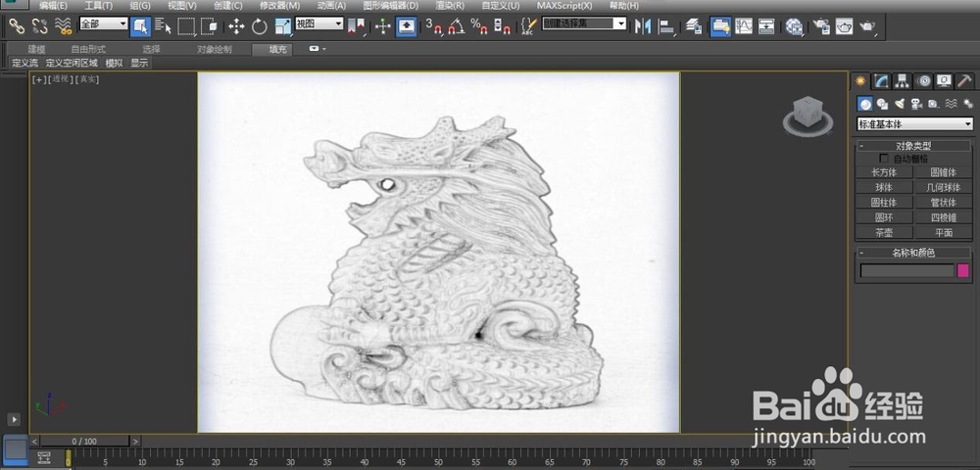Open the named selection sets dropdown
The height and width of the screenshot is (470, 980).
coord(584,23)
